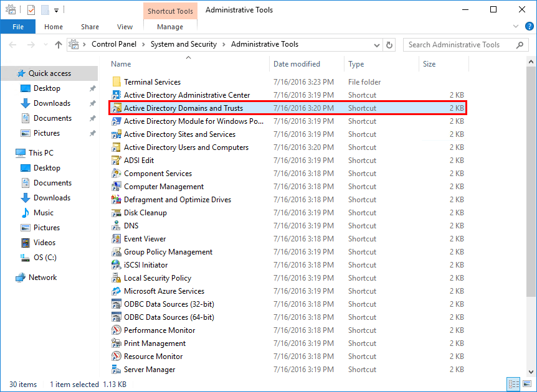The image size is (537, 392).
Task: Click the ODBC Data Sources (64-bit) icon
Action: [116, 317]
